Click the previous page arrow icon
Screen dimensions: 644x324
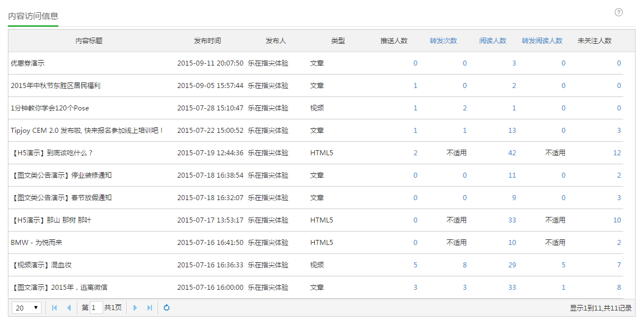[69, 308]
